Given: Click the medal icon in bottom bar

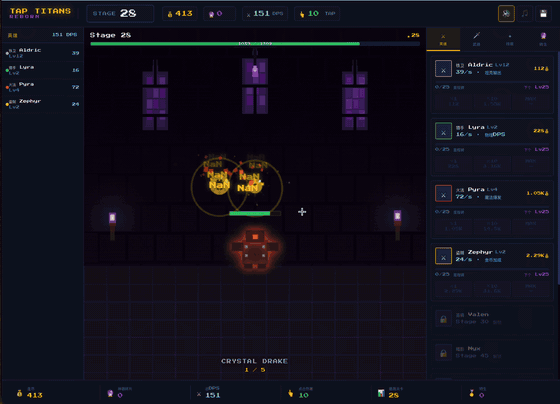Looking at the screenshot, I should tap(472, 394).
